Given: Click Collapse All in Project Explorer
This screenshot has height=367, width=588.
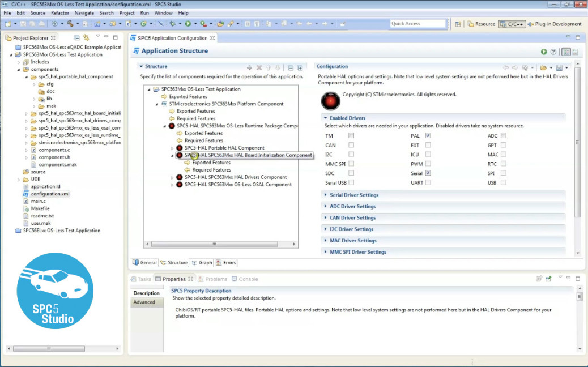Looking at the screenshot, I should coord(77,37).
